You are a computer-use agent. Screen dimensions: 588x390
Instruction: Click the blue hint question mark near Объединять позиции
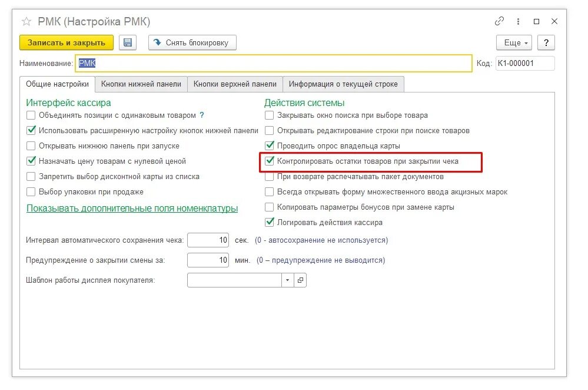tap(200, 115)
